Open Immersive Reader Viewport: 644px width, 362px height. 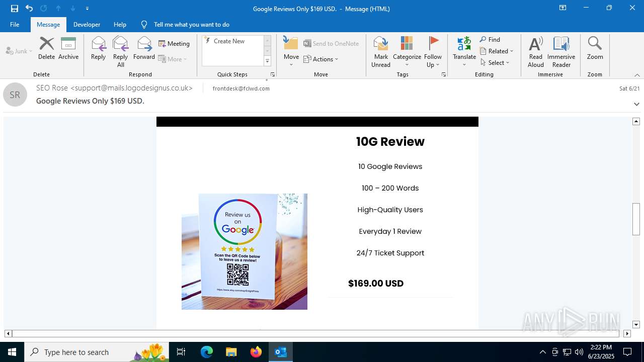[x=561, y=52]
